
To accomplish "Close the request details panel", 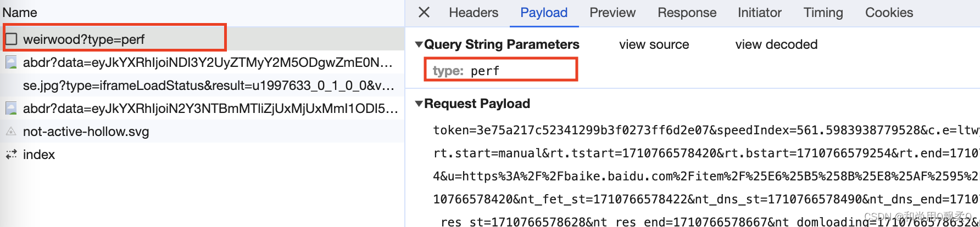I will (x=424, y=12).
